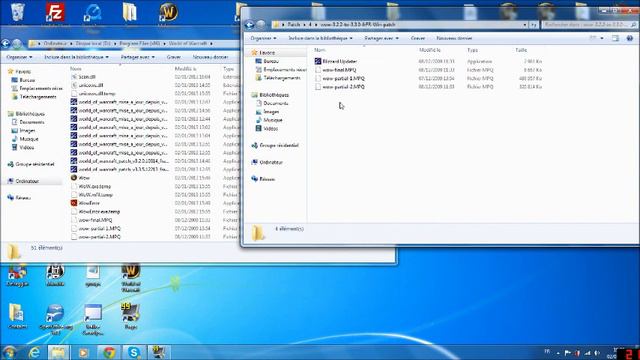Open 'Inclure dans la bibliothèque' in patch window

coord(321,38)
